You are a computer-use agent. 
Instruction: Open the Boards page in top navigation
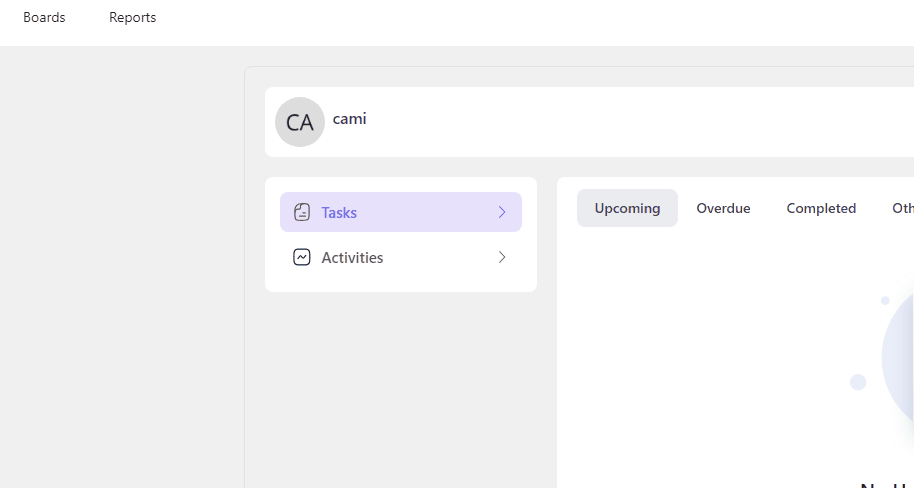pyautogui.click(x=44, y=17)
